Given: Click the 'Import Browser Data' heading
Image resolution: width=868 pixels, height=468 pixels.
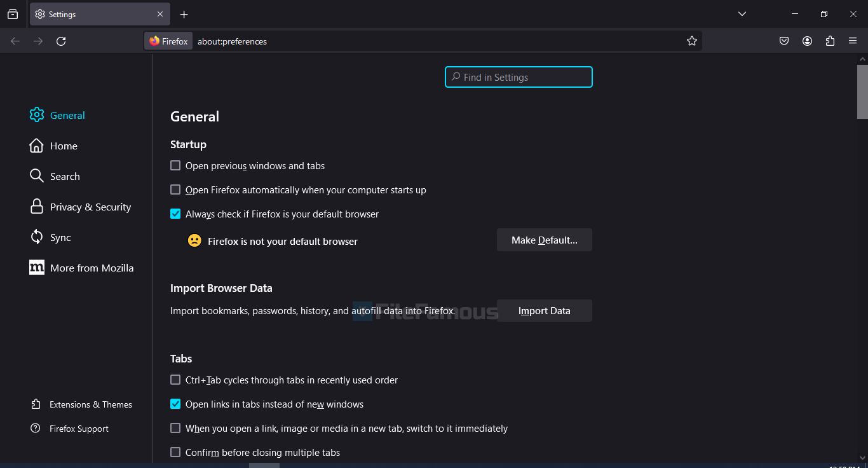Looking at the screenshot, I should [x=221, y=288].
